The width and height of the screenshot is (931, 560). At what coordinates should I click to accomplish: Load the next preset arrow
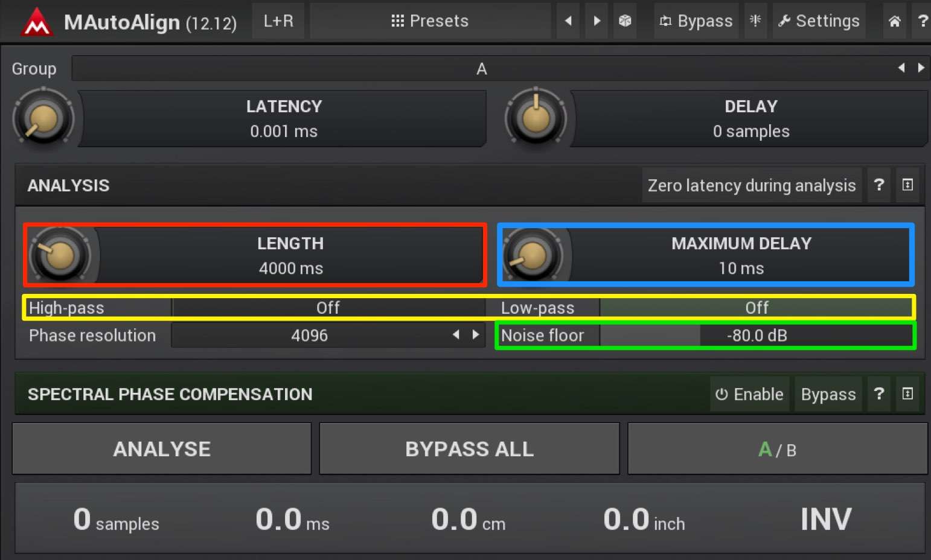coord(597,21)
